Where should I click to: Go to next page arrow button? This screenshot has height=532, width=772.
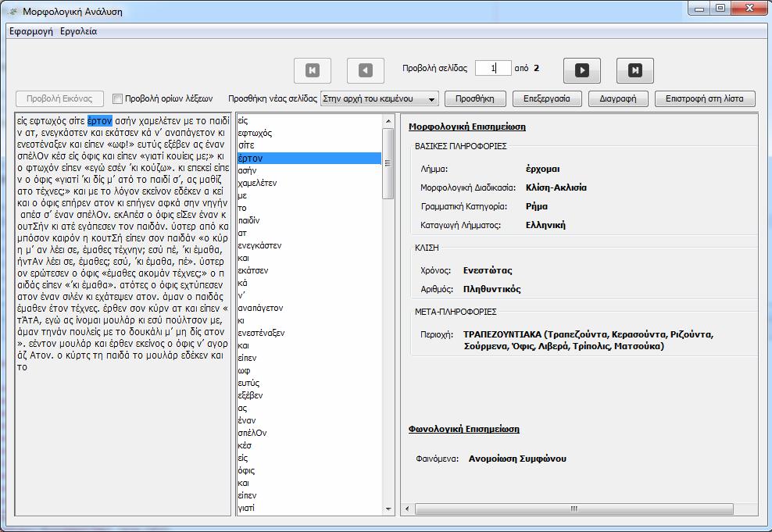tap(582, 70)
